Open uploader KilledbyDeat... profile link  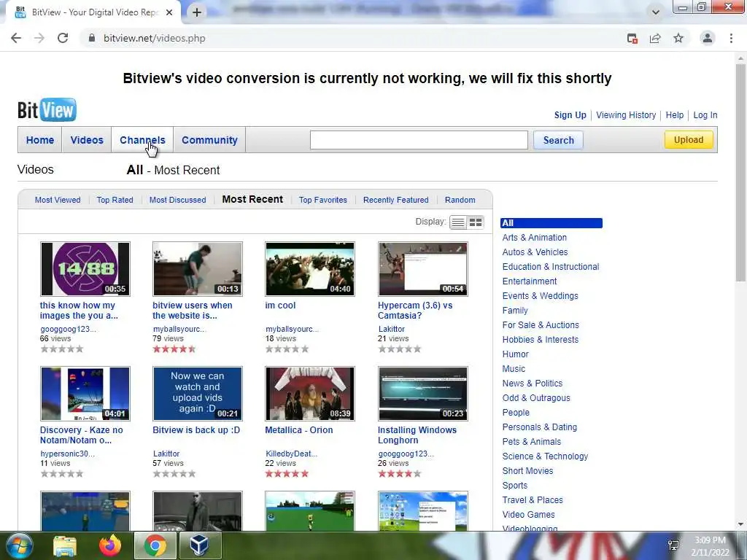tap(292, 454)
